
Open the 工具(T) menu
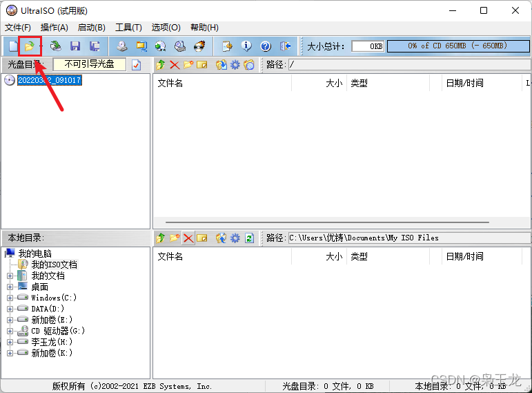coord(128,28)
